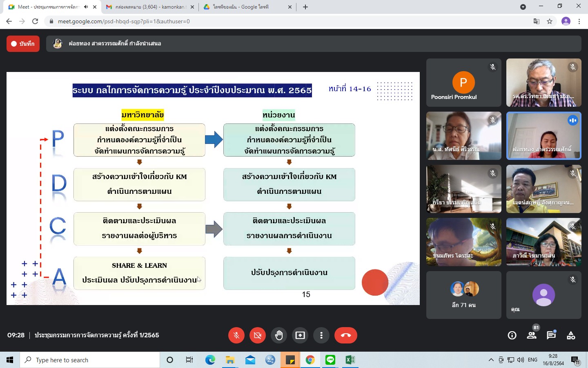Open meeting details info icon

tap(512, 336)
